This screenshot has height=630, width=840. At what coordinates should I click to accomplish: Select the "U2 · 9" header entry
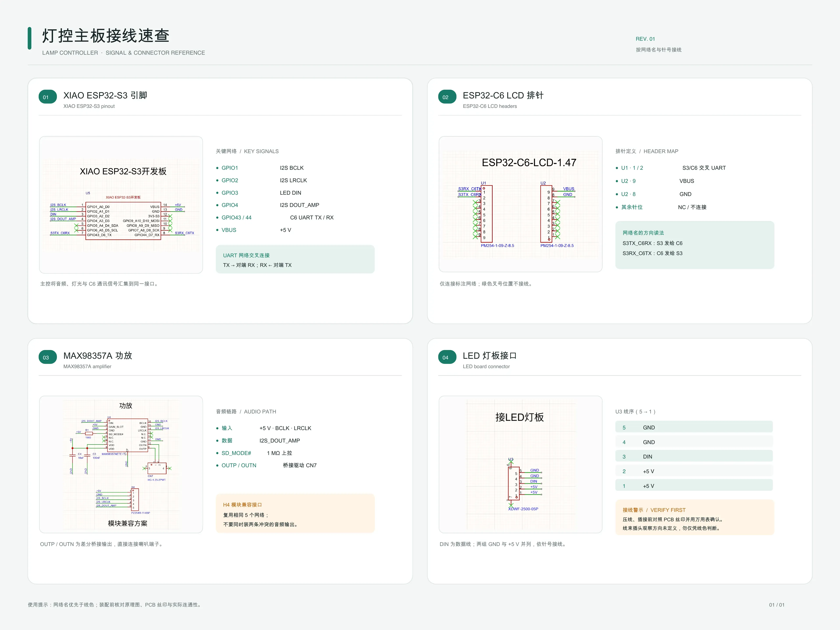click(628, 181)
